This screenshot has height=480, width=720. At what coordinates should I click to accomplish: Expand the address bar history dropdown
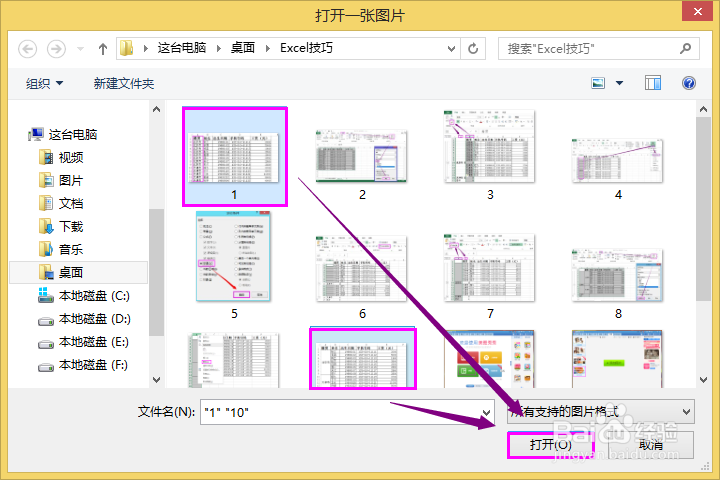[451, 49]
